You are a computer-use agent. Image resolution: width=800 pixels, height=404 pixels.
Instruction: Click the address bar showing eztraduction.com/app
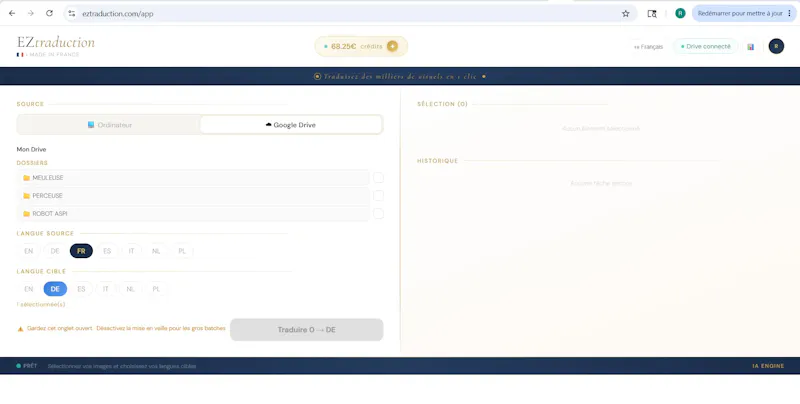pyautogui.click(x=350, y=14)
